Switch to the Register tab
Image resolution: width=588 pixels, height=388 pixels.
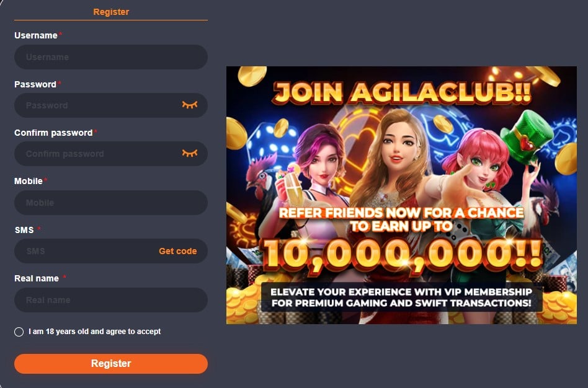(111, 12)
